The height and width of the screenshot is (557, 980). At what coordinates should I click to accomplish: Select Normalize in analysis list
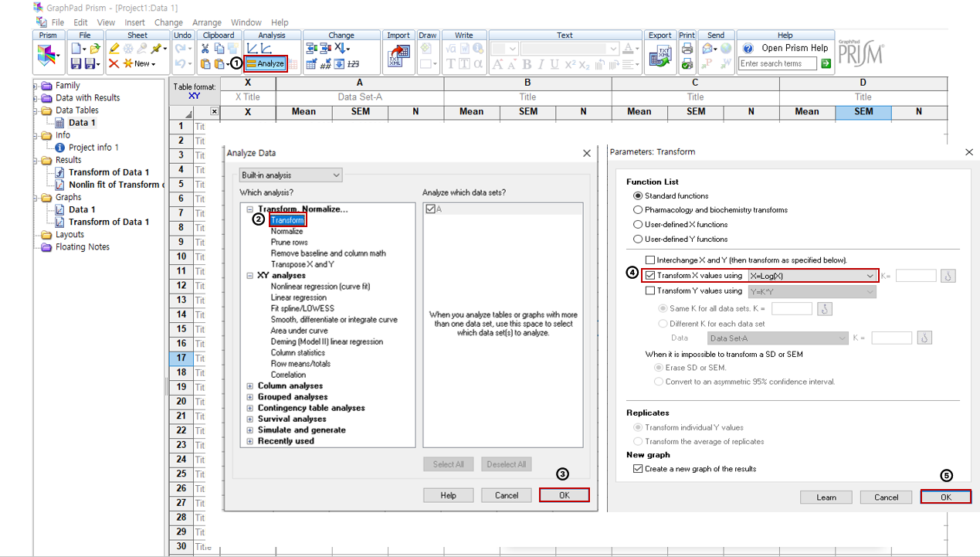click(287, 231)
